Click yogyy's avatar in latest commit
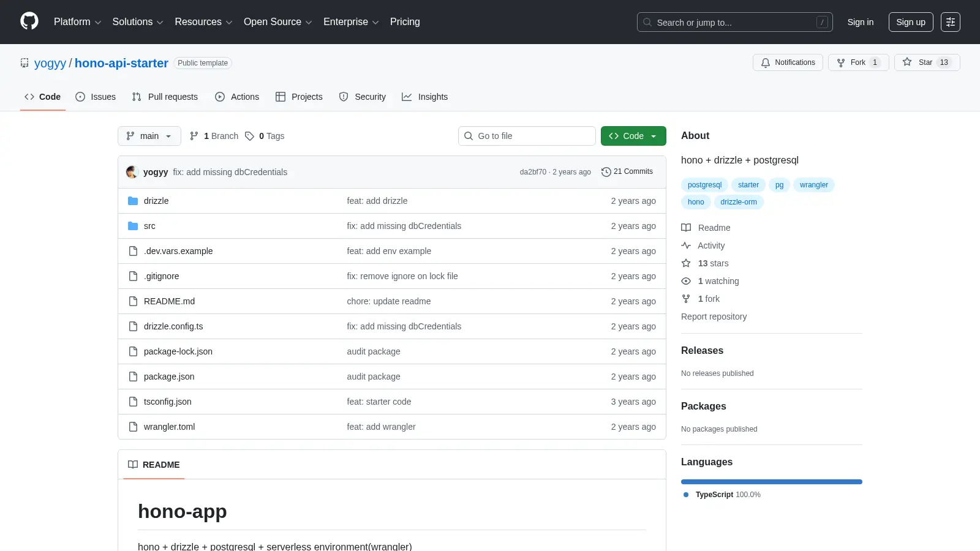The height and width of the screenshot is (551, 980). [132, 172]
